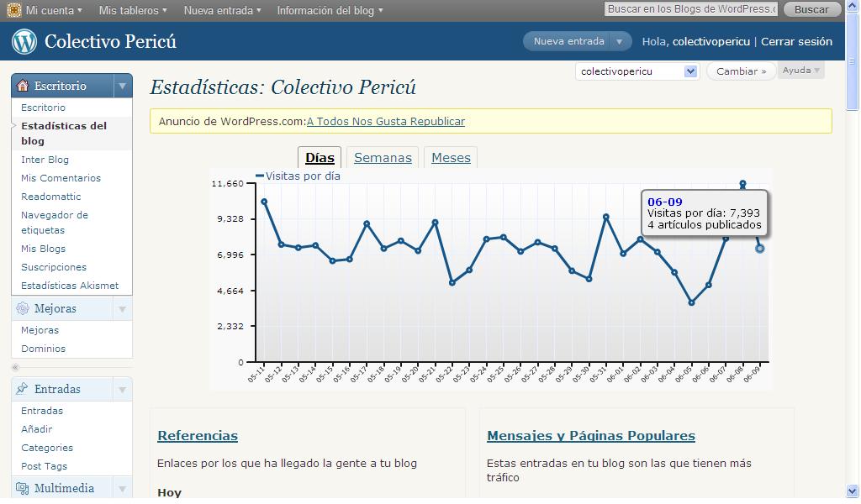Click the 06-09 data point on chart
Image resolution: width=861 pixels, height=504 pixels.
coord(760,249)
